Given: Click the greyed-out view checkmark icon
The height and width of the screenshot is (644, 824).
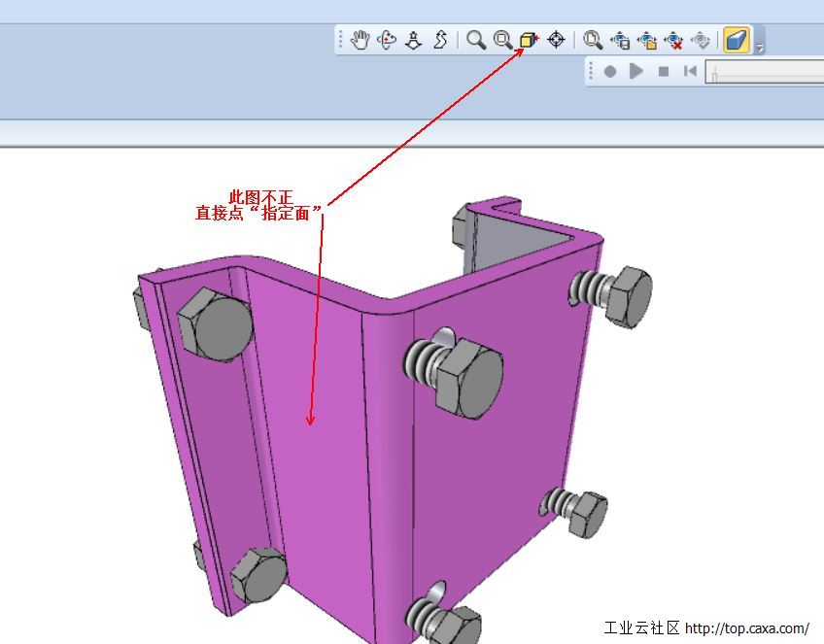Looking at the screenshot, I should click(x=701, y=40).
